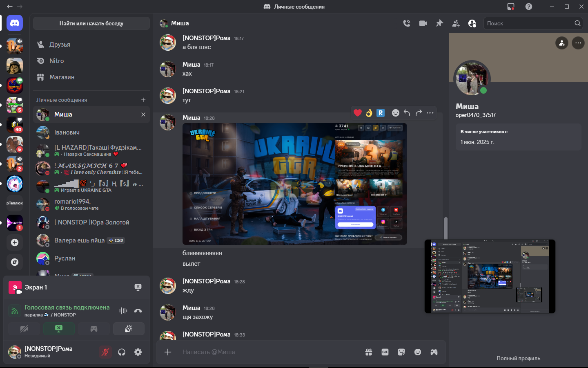Screen dimensions: 588x368
Task: Unmute the microphone
Action: coord(105,352)
